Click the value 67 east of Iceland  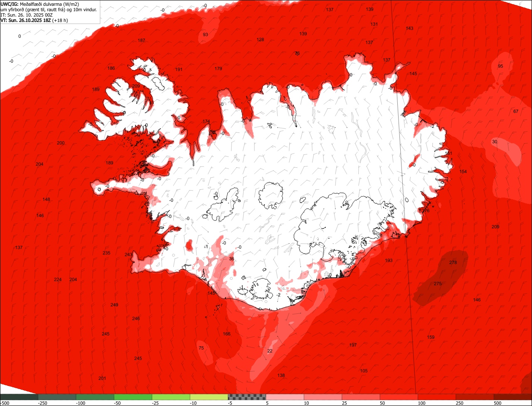pyautogui.click(x=516, y=111)
